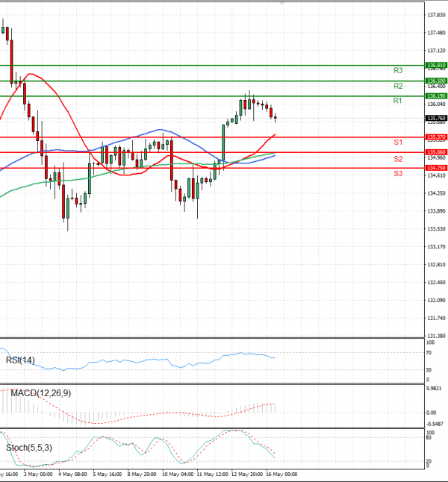
Task: Click the 131.740 price axis value
Action: pos(436,318)
